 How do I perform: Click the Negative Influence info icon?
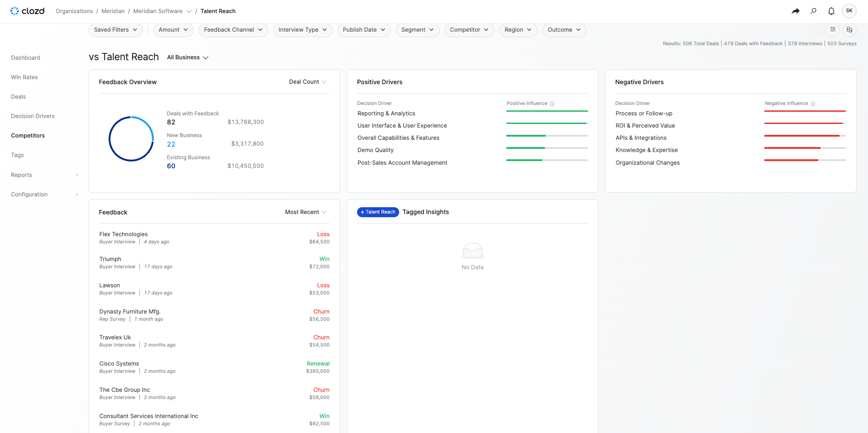point(813,104)
